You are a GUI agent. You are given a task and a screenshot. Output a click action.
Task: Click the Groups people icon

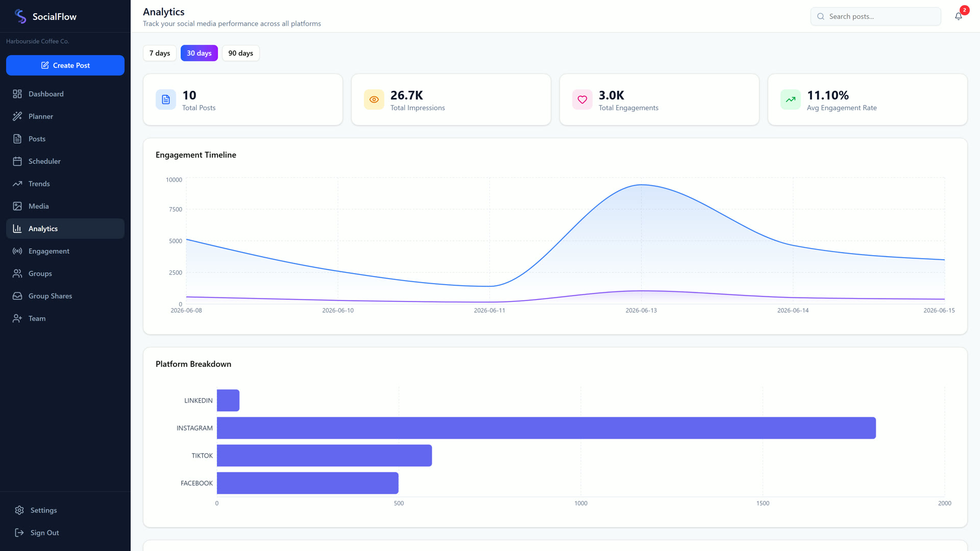[x=17, y=273]
